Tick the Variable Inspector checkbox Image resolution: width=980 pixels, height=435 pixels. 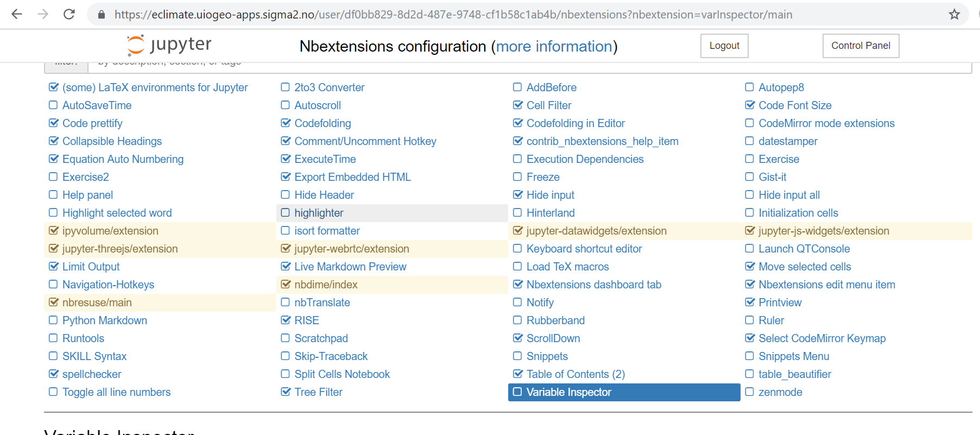(x=517, y=392)
